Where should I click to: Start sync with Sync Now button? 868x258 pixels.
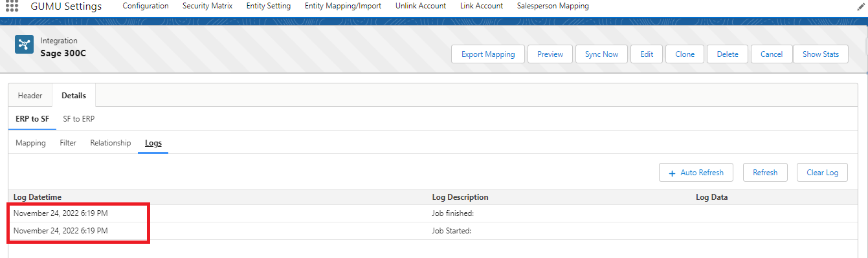point(601,54)
